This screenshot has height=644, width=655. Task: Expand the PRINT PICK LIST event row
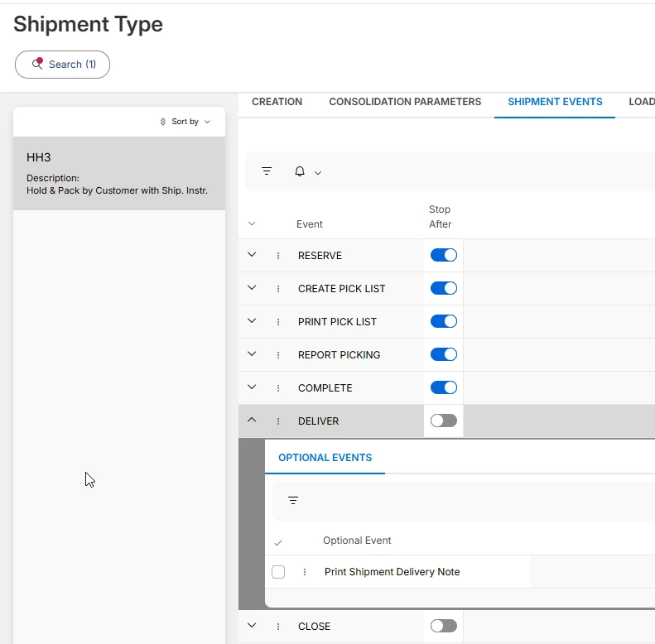[253, 321]
